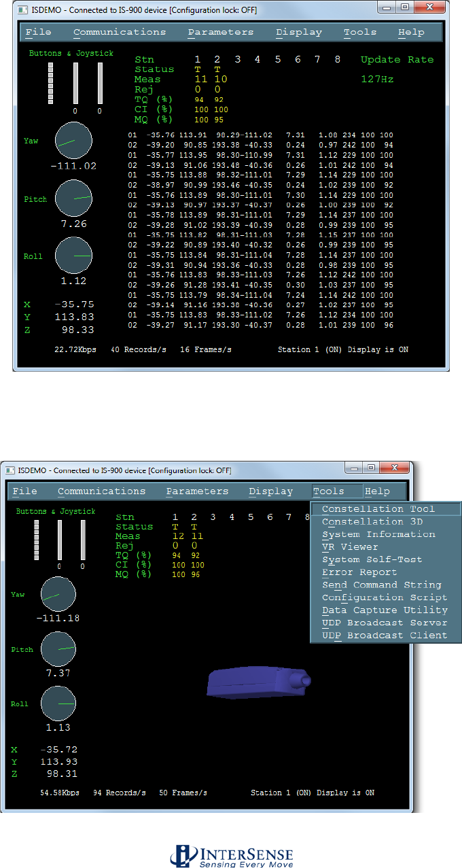Run System Self-Test menu entry
Viewport: 462px width, 868px height.
387,559
